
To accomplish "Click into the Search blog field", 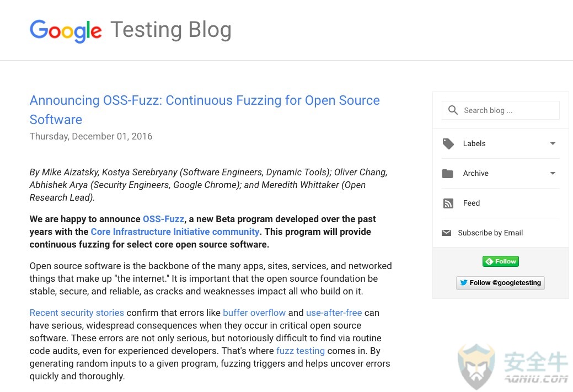I will [500, 110].
